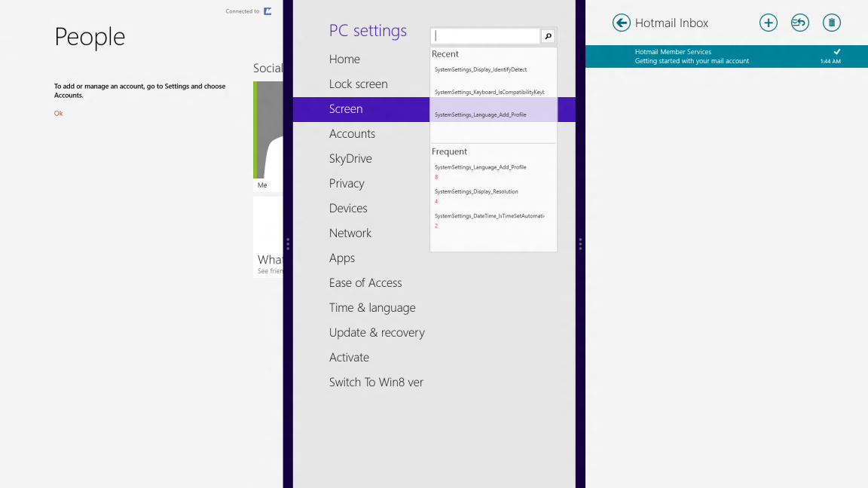Toggle the checkmark on the Hotmail Member Services email
Viewport: 868px width, 488px height.
coord(836,52)
